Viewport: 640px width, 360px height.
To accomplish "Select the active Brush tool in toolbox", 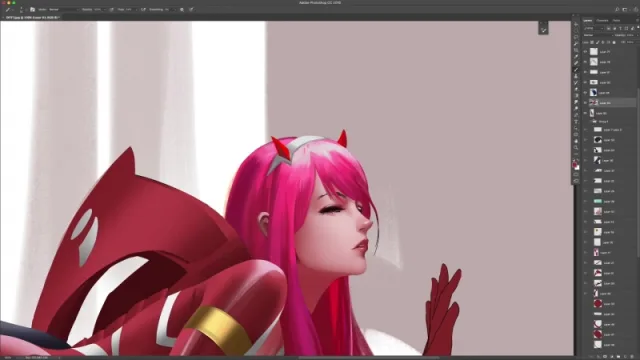I will tap(576, 70).
